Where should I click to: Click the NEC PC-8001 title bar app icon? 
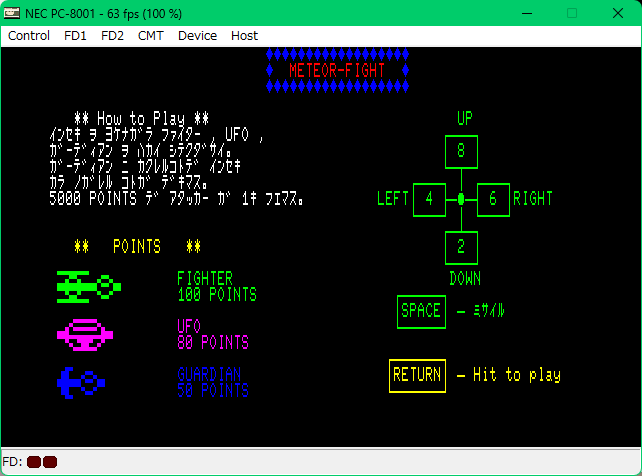click(11, 13)
